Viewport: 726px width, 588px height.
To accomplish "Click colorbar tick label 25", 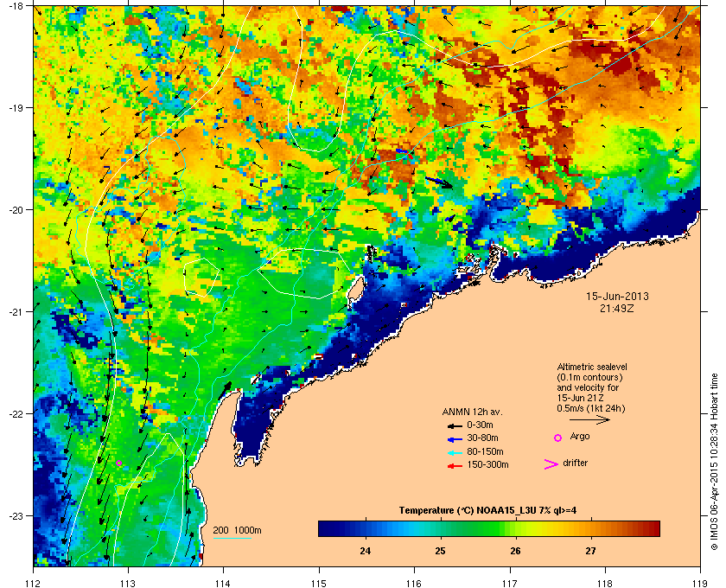I will coord(440,551).
